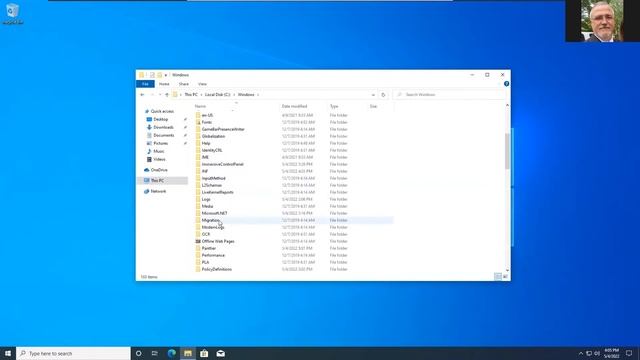Viewport: 640px width, 360px height.
Task: Select the GameBarPresenceWriter folder
Action: (223, 129)
